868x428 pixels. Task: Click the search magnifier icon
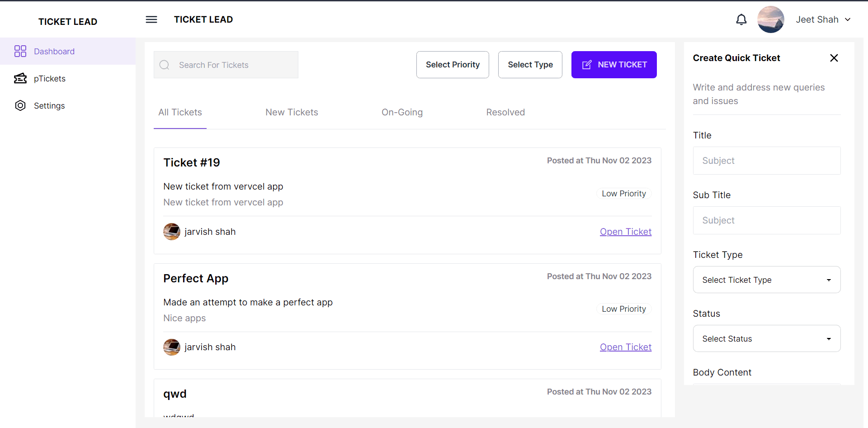[164, 65]
